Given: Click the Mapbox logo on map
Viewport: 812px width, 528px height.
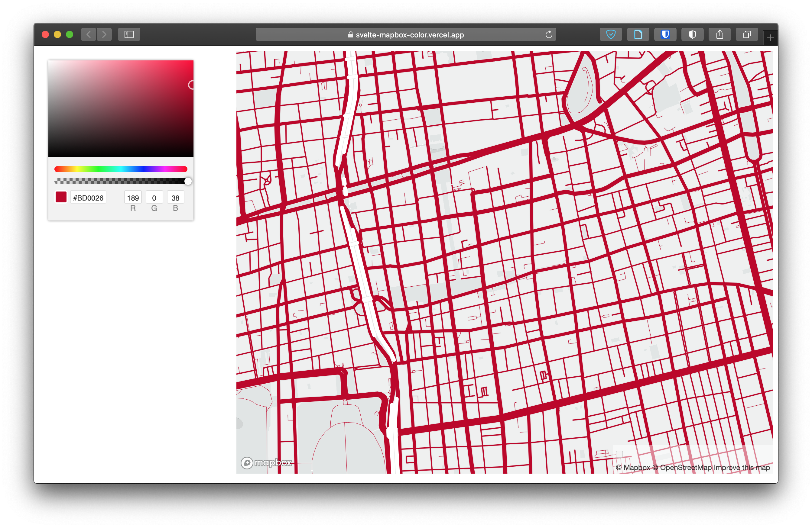Looking at the screenshot, I should click(x=266, y=462).
